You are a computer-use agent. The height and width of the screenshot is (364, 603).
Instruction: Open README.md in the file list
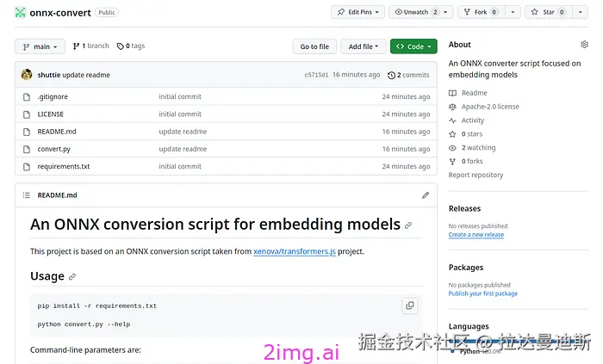click(x=57, y=132)
